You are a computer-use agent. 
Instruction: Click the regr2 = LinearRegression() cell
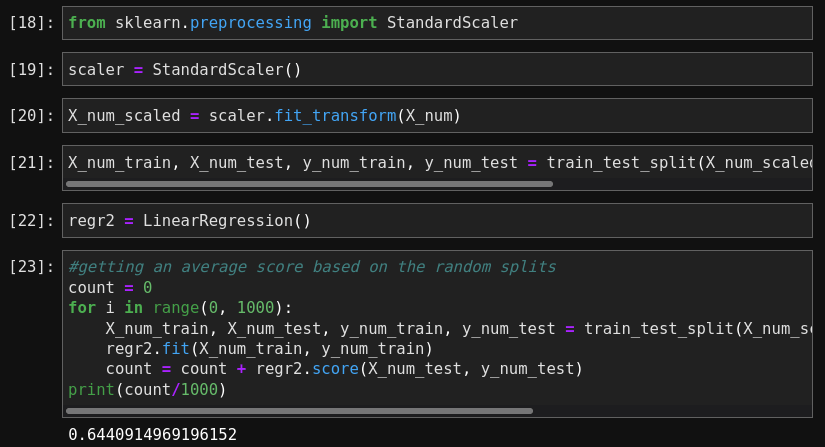coord(436,220)
